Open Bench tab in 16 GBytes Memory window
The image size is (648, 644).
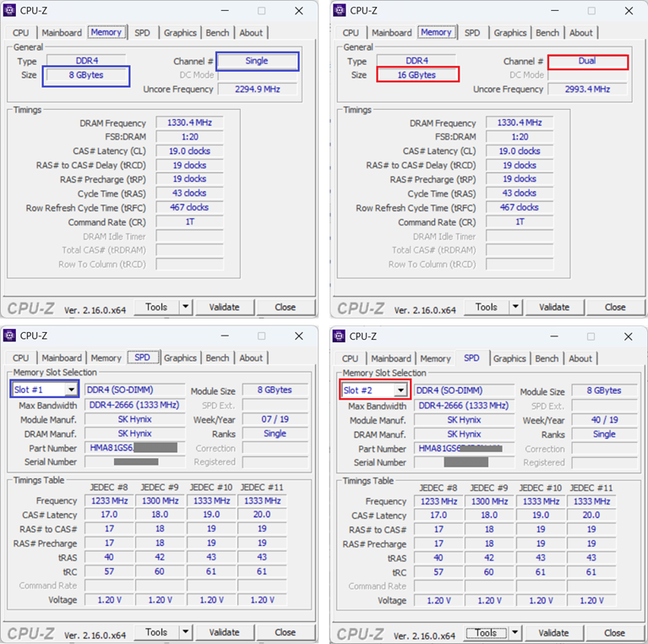pyautogui.click(x=547, y=33)
